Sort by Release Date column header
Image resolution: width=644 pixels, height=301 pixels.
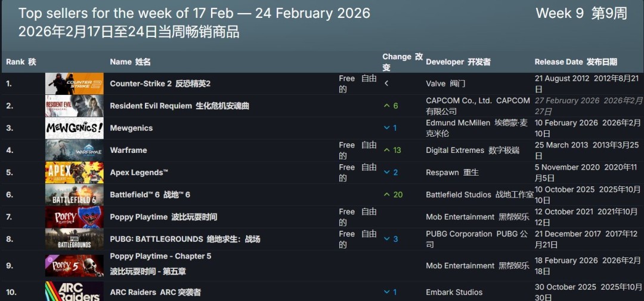pos(575,62)
